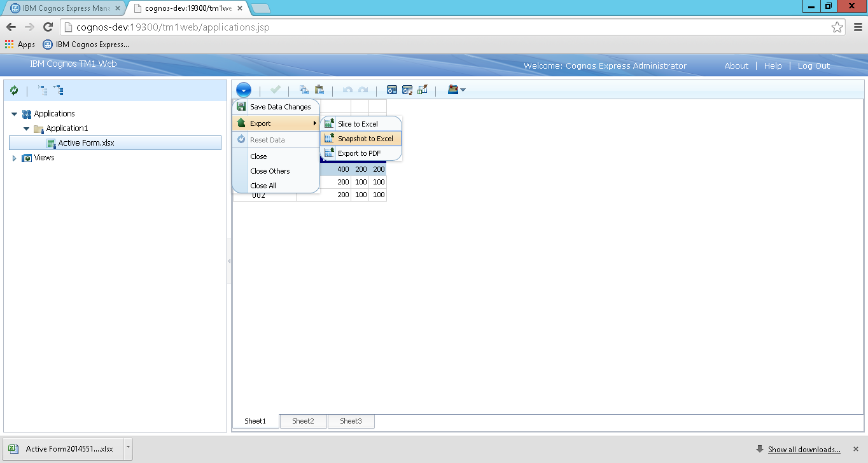
Task: Click the Recalculate toolbar icon
Action: click(x=392, y=90)
